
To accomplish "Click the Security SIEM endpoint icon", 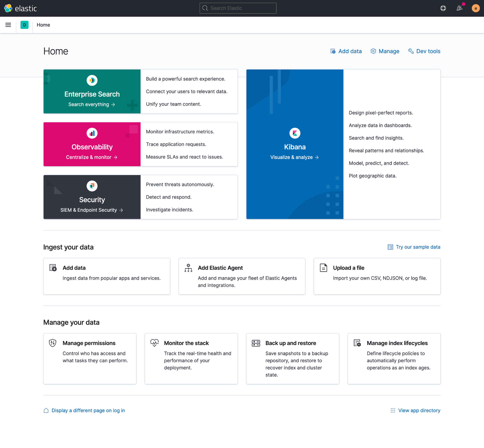I will point(92,186).
